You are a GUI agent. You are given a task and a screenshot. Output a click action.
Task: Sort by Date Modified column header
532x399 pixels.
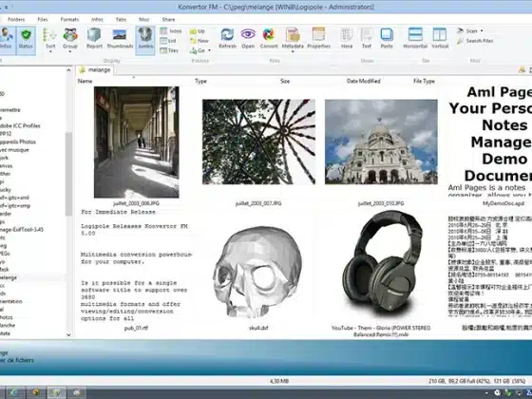pyautogui.click(x=363, y=81)
